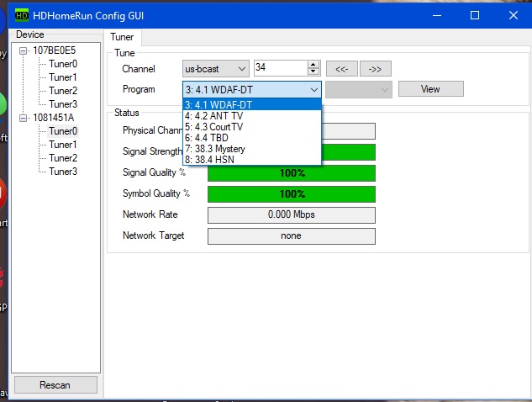Scan to previous channel with <<- button
Image resolution: width=532 pixels, height=402 pixels.
tap(342, 69)
